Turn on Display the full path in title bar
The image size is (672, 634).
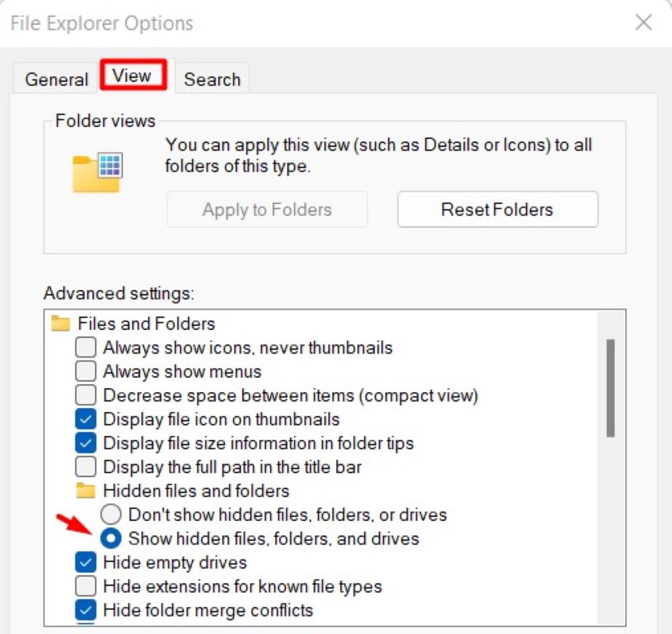tap(86, 467)
